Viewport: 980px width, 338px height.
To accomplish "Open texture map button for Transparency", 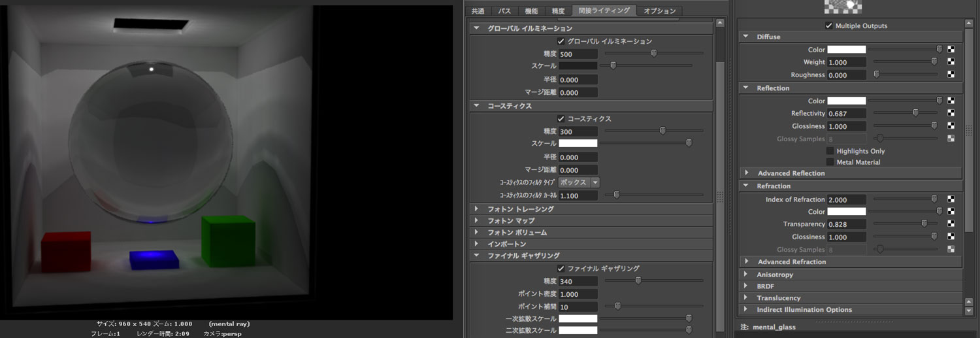I will click(x=951, y=224).
